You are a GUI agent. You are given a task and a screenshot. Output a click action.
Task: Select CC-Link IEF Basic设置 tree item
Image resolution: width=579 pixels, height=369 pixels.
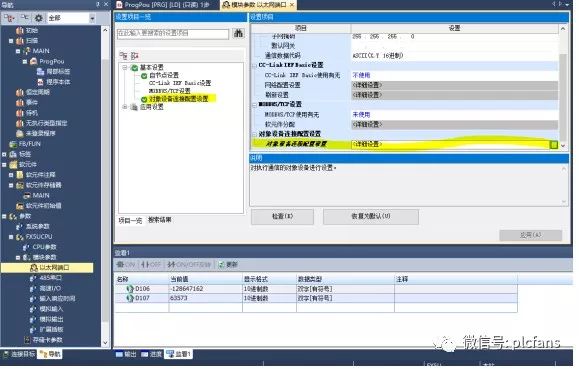[180, 83]
